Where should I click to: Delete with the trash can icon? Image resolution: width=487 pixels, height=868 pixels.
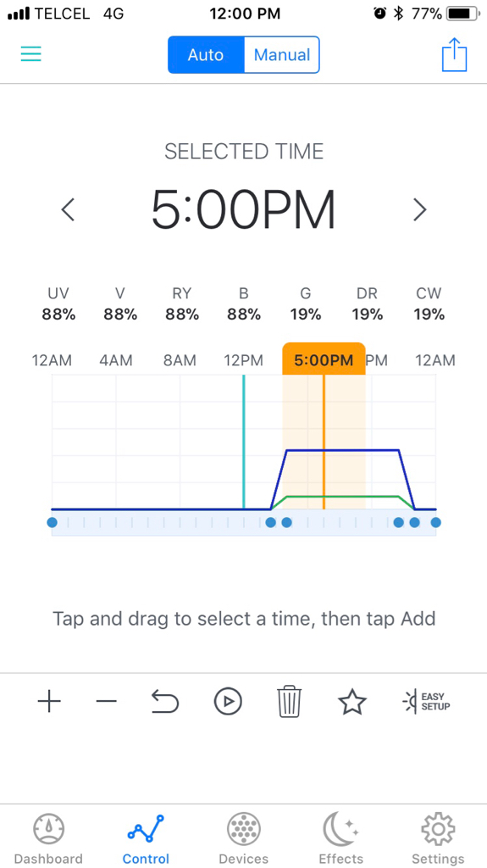[290, 702]
